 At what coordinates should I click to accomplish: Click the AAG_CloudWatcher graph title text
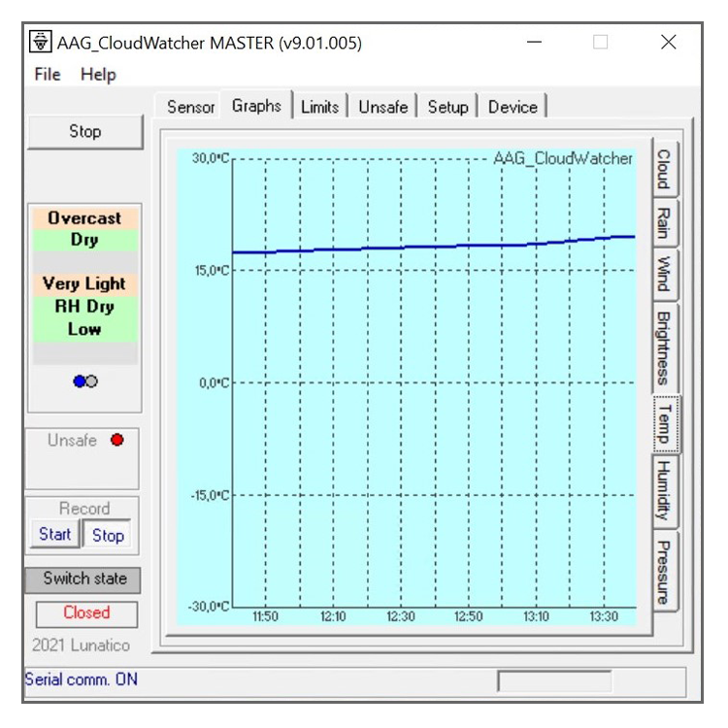pyautogui.click(x=563, y=158)
